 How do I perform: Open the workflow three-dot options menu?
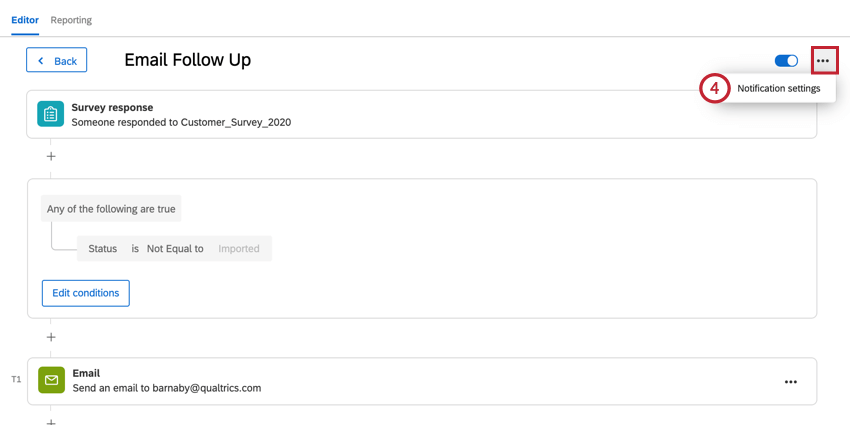[823, 61]
